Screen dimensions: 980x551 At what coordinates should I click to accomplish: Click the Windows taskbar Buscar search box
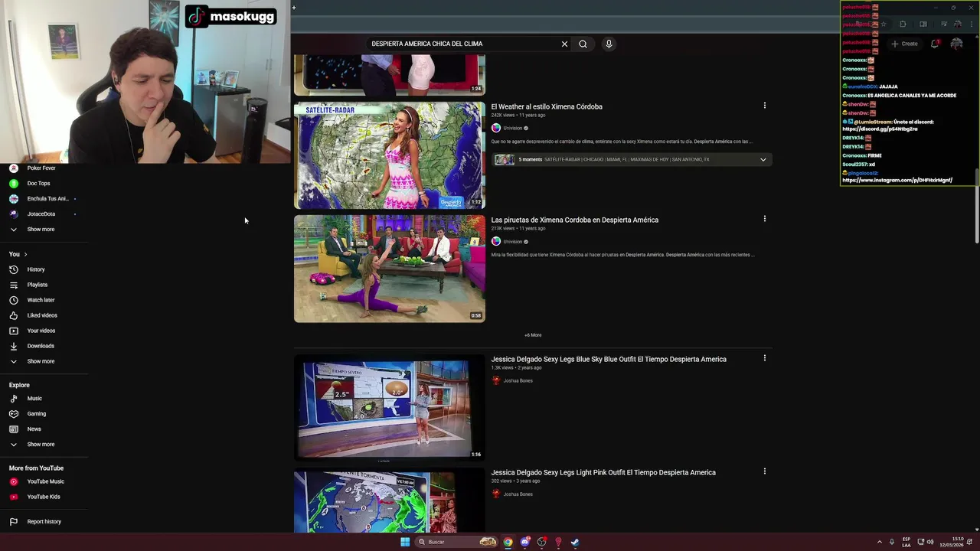coord(458,542)
